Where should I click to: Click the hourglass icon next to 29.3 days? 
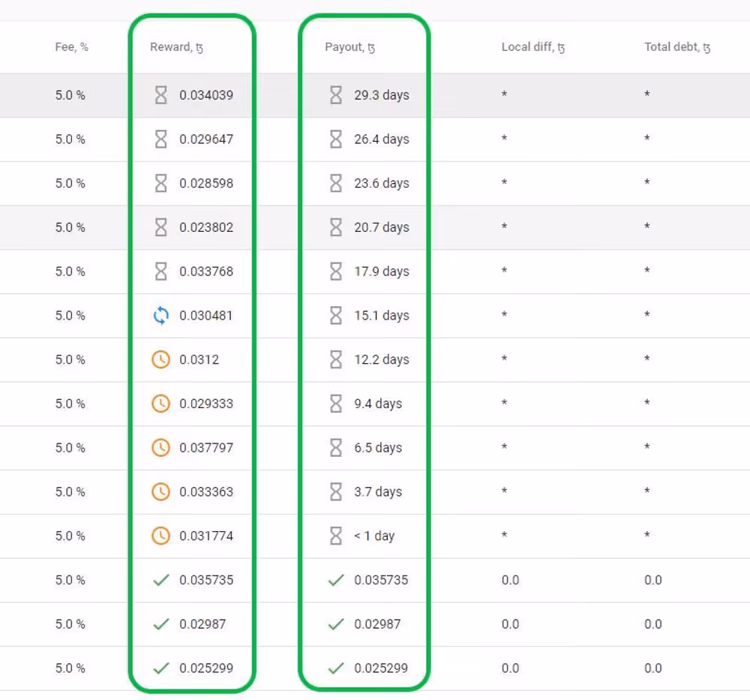click(336, 95)
